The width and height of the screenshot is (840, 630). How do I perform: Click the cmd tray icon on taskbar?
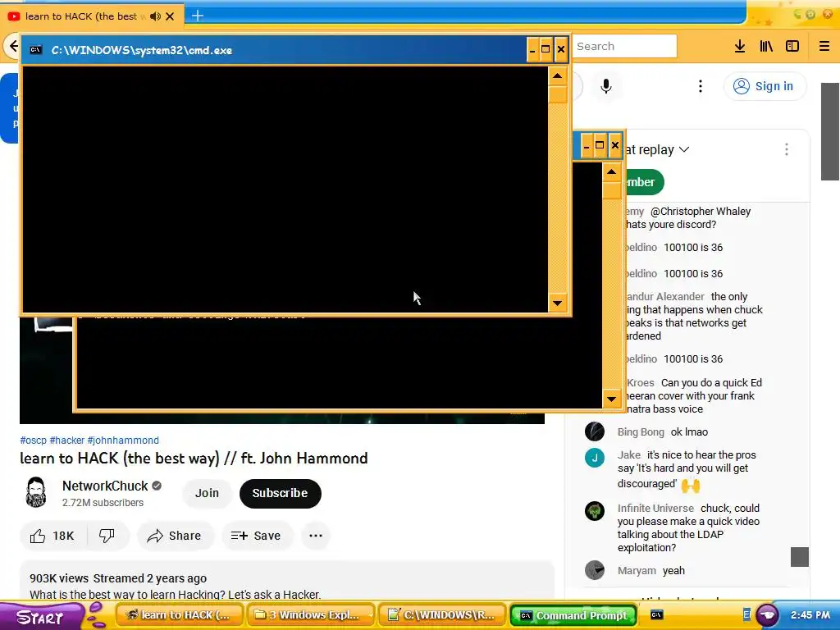[657, 615]
